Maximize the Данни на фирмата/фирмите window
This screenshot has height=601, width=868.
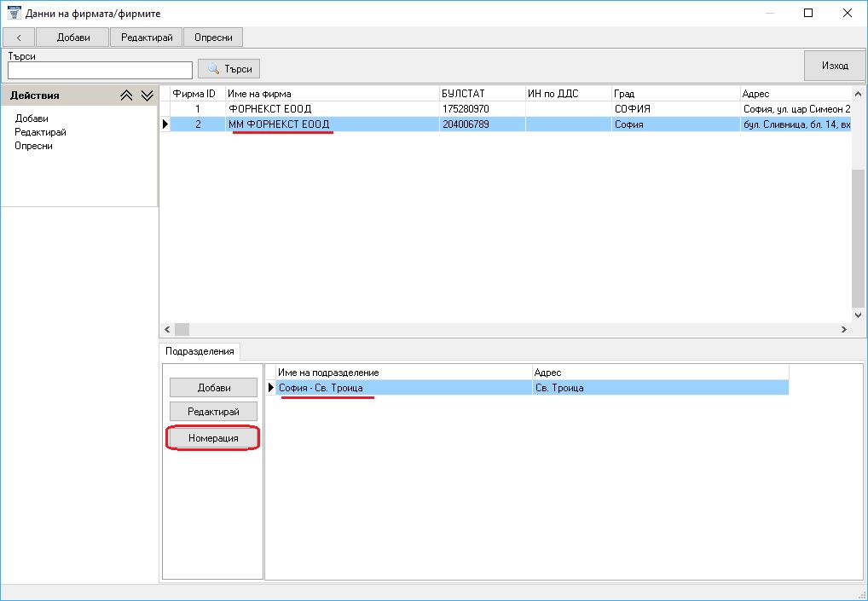click(x=808, y=13)
